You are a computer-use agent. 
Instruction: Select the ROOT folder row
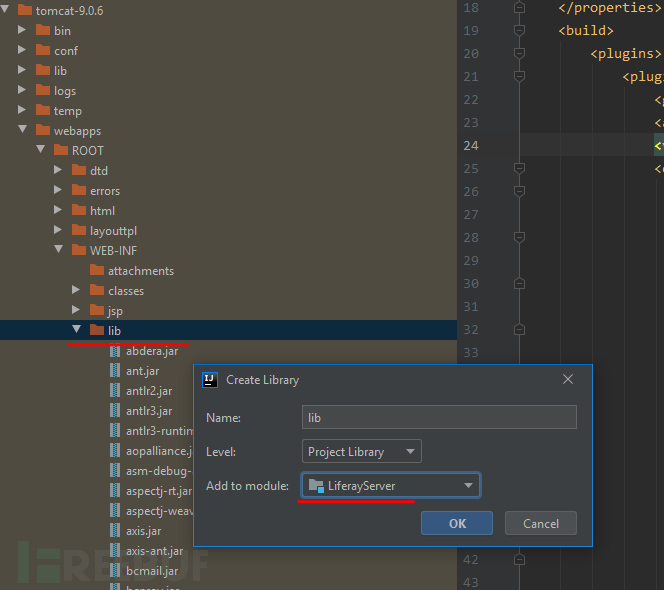point(228,150)
